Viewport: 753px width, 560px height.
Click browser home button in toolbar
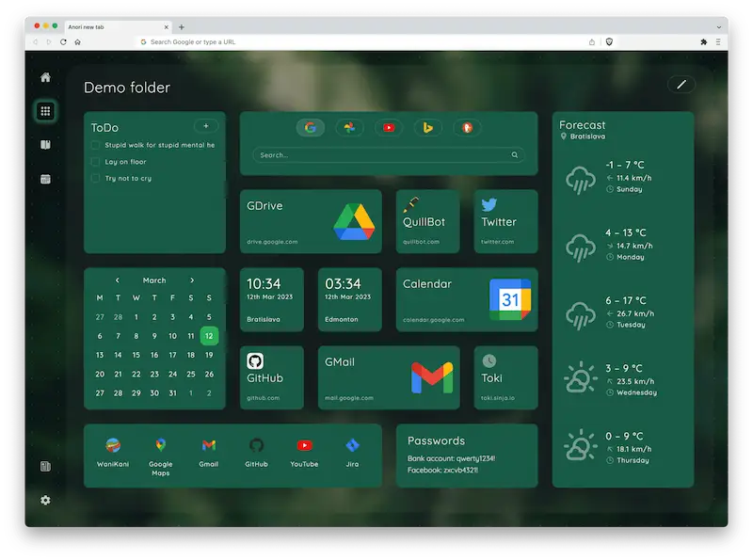click(77, 41)
